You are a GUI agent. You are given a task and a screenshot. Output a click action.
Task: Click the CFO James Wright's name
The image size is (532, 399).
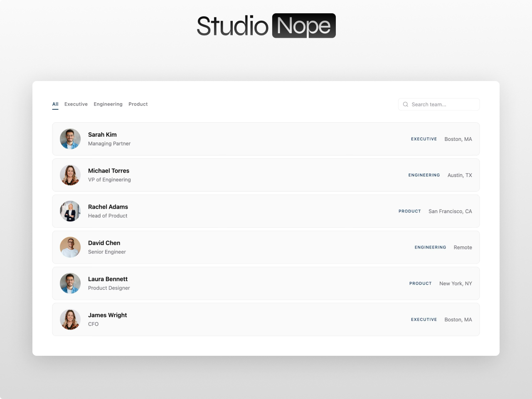point(107,315)
